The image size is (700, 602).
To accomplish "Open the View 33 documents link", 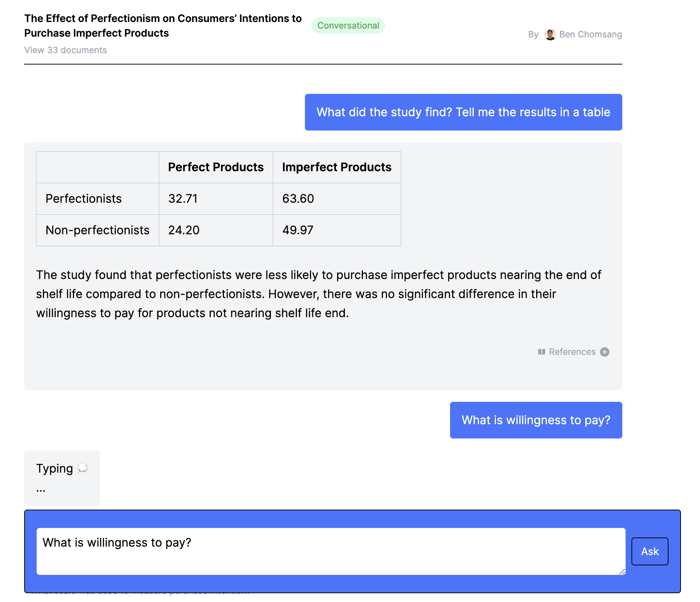I will click(66, 50).
